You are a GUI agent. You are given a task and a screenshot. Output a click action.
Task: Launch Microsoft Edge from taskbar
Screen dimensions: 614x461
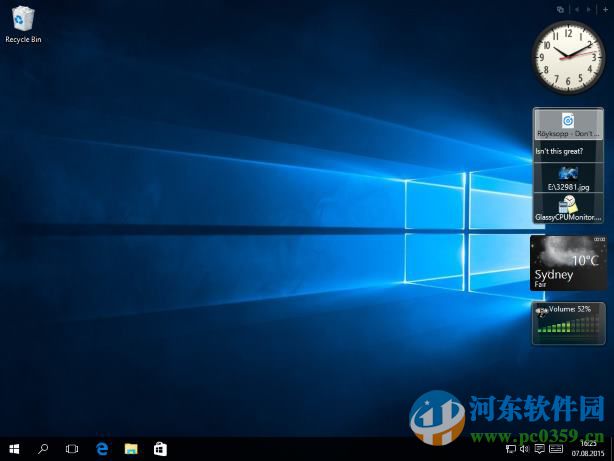point(102,449)
